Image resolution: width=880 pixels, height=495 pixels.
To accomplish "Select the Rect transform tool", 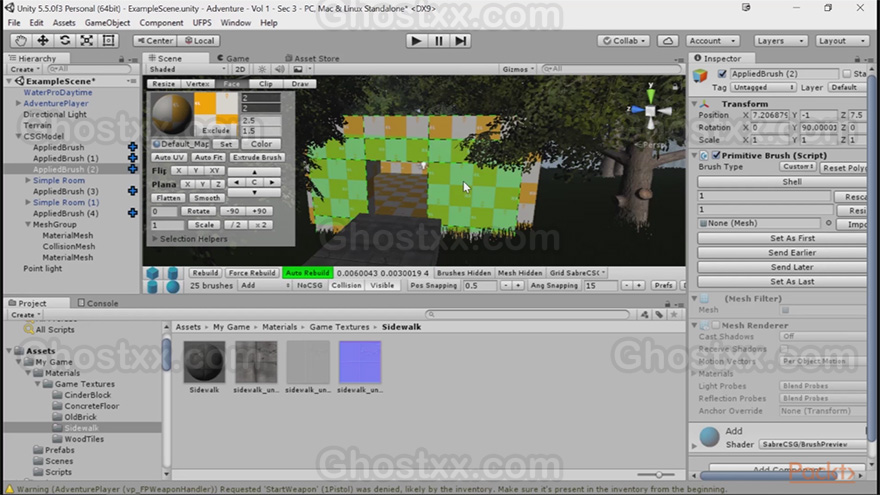I will [x=108, y=40].
